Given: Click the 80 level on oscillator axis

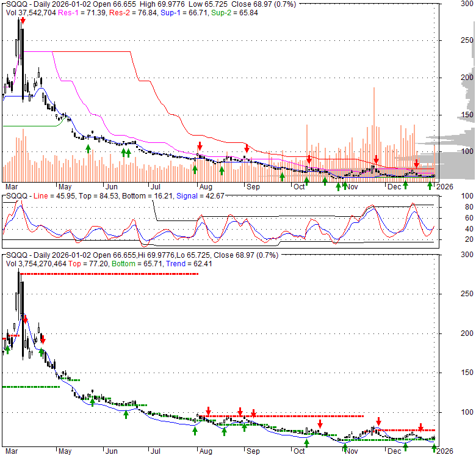Looking at the screenshot, I should [469, 207].
